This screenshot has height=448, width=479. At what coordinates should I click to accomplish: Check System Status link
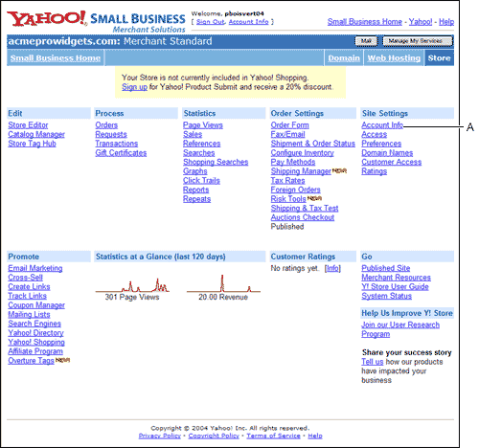click(x=386, y=296)
